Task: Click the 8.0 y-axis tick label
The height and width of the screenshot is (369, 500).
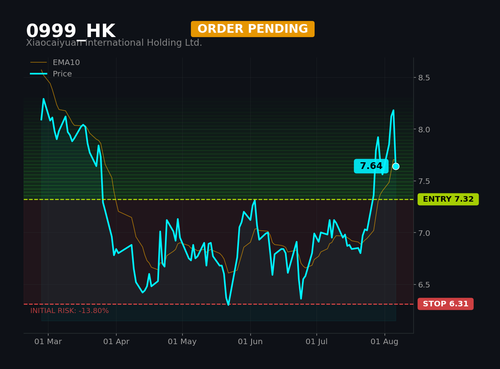Action: 424,130
